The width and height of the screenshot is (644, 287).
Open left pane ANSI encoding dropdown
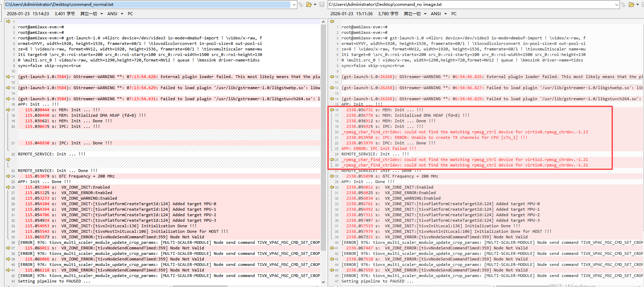(115, 14)
